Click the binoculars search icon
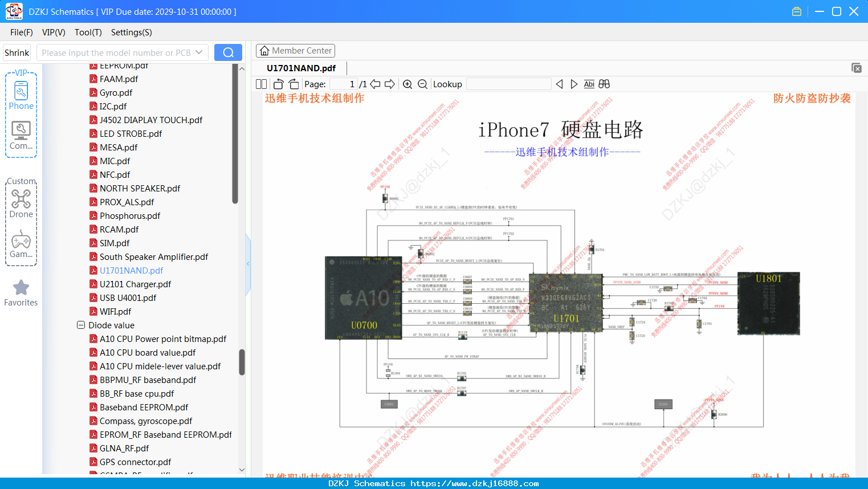Viewport: 868px width, 489px height. (x=604, y=84)
